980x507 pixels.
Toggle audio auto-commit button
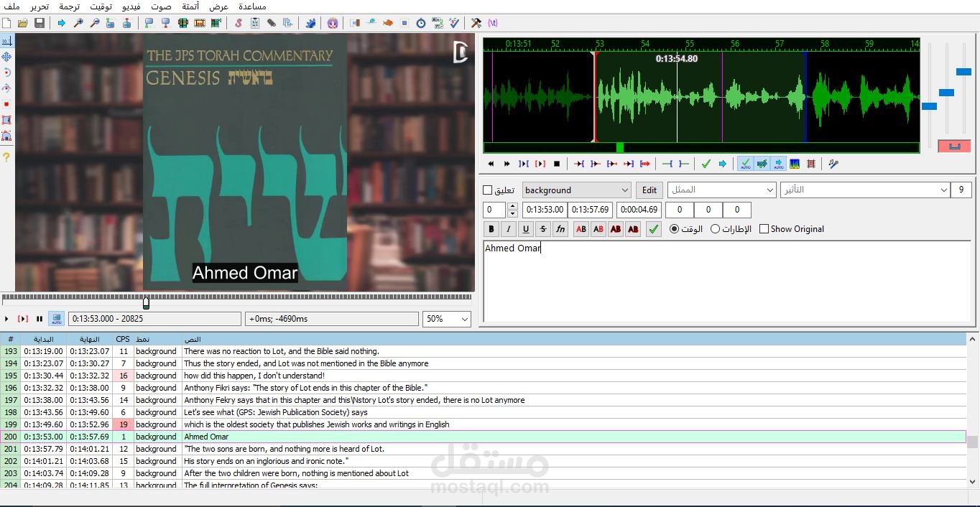[x=745, y=164]
